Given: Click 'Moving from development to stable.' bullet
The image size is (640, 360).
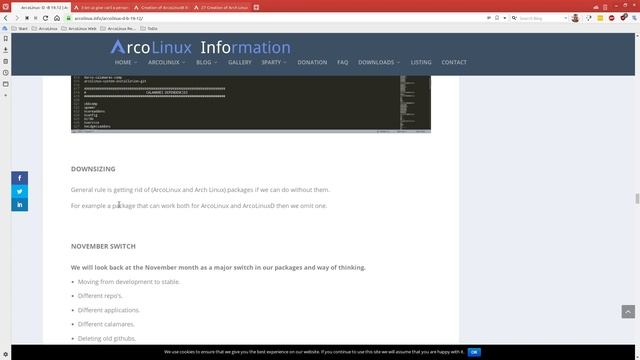Looking at the screenshot, I should [x=129, y=282].
